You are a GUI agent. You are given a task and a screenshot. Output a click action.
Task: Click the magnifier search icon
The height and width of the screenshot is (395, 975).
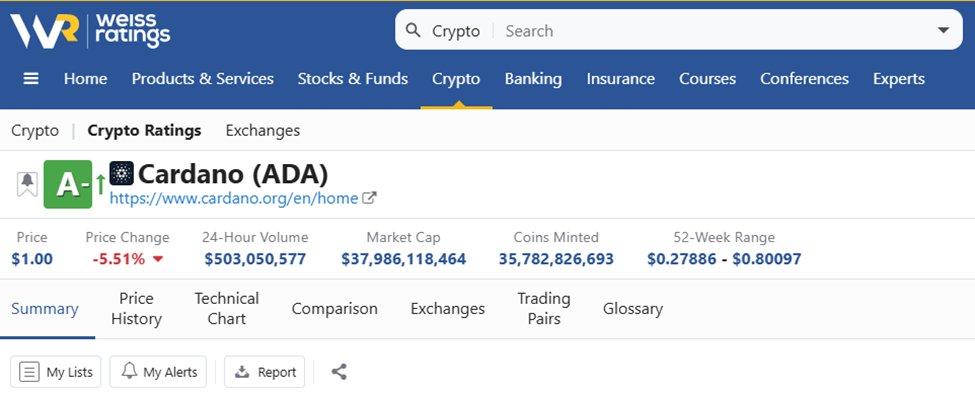pyautogui.click(x=413, y=30)
